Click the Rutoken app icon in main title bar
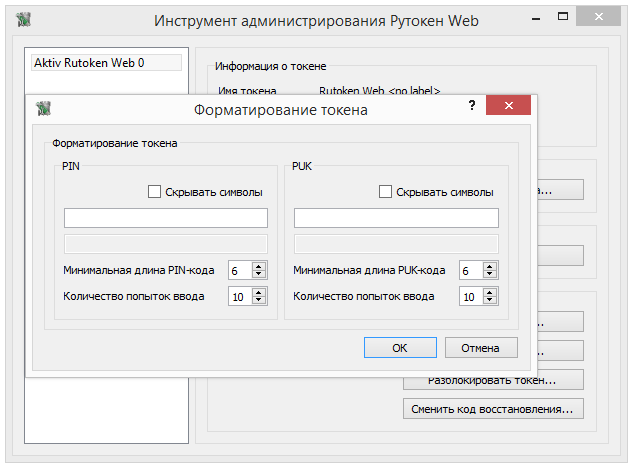631x468 pixels. click(23, 19)
